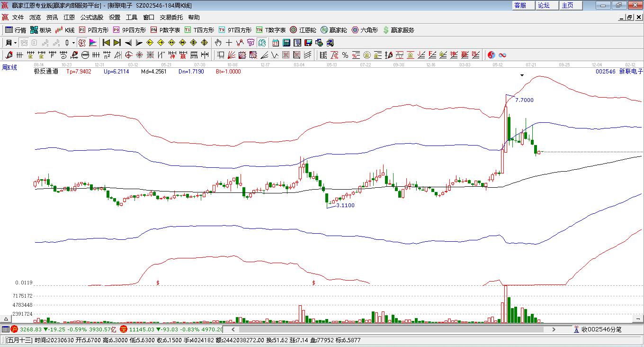The image size is (644, 347).
Task: Open the calculator icon in toolbar
Action: tap(286, 43)
